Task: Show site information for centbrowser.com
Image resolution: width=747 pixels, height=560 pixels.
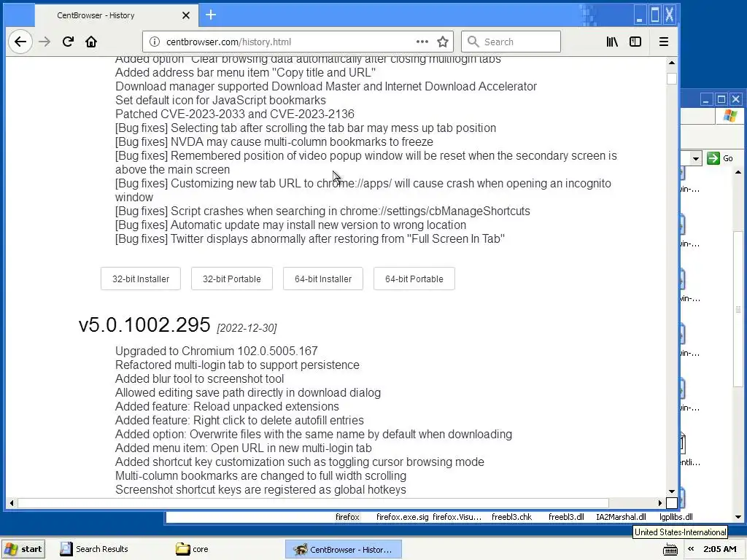Action: pos(155,42)
